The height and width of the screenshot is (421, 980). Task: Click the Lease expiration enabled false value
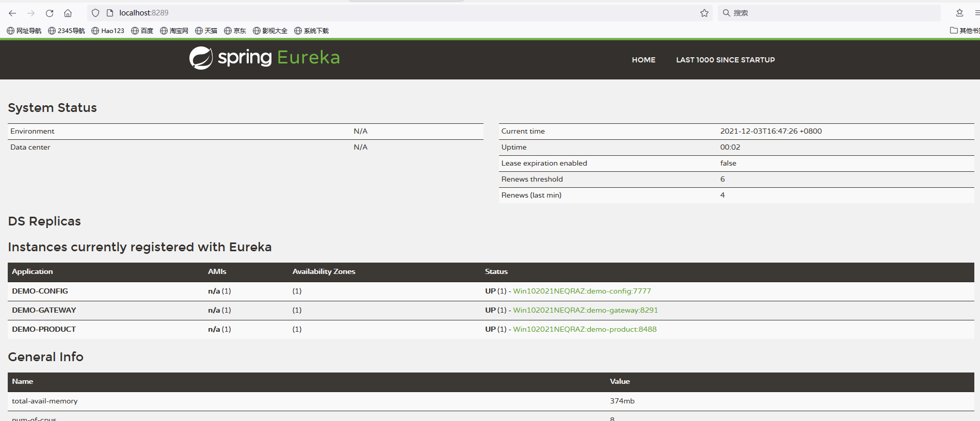(x=728, y=163)
